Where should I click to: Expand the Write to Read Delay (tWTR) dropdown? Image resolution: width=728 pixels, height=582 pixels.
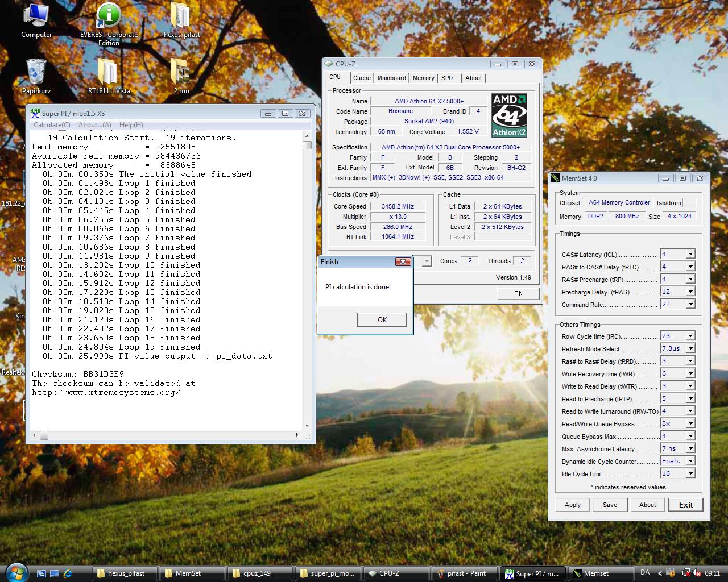coord(690,386)
